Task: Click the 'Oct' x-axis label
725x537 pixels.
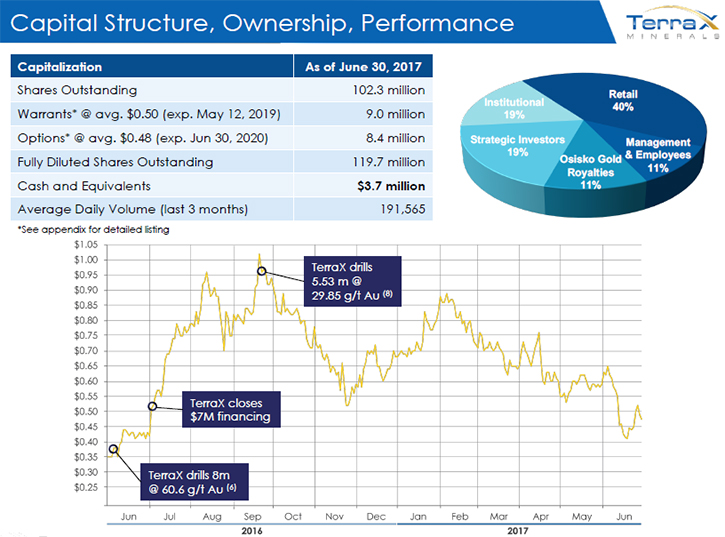Action: point(293,516)
